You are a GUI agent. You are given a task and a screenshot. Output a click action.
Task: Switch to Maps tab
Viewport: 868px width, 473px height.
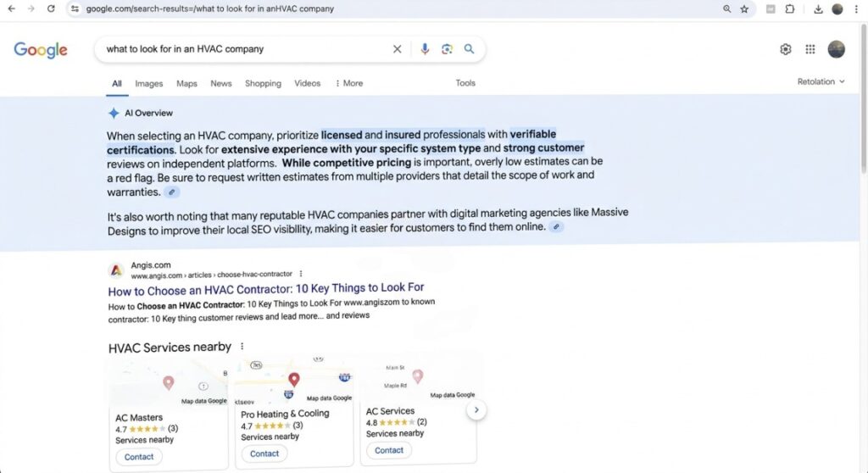186,84
